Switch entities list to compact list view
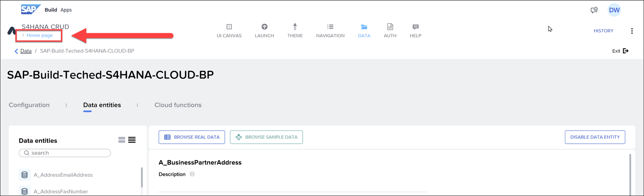The width and height of the screenshot is (644, 196). 132,140
